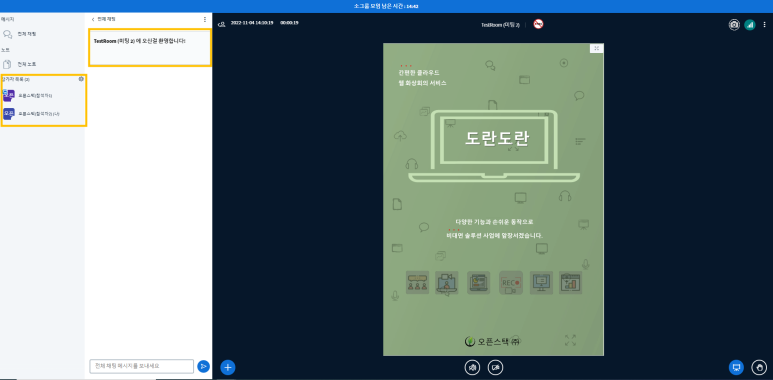Screen dimensions: 773x380
Task: Click the presentation slide 도란도란
Action: tap(493, 199)
